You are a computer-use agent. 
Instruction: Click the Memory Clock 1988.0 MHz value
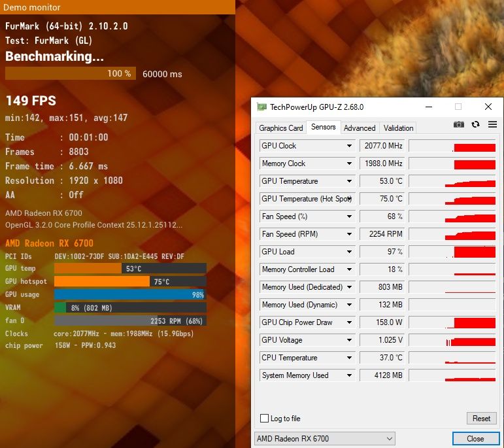click(x=382, y=164)
